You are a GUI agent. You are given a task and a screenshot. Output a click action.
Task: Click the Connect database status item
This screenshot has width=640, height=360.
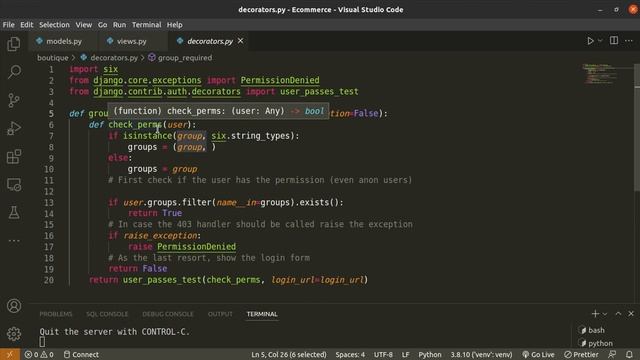tap(81, 354)
